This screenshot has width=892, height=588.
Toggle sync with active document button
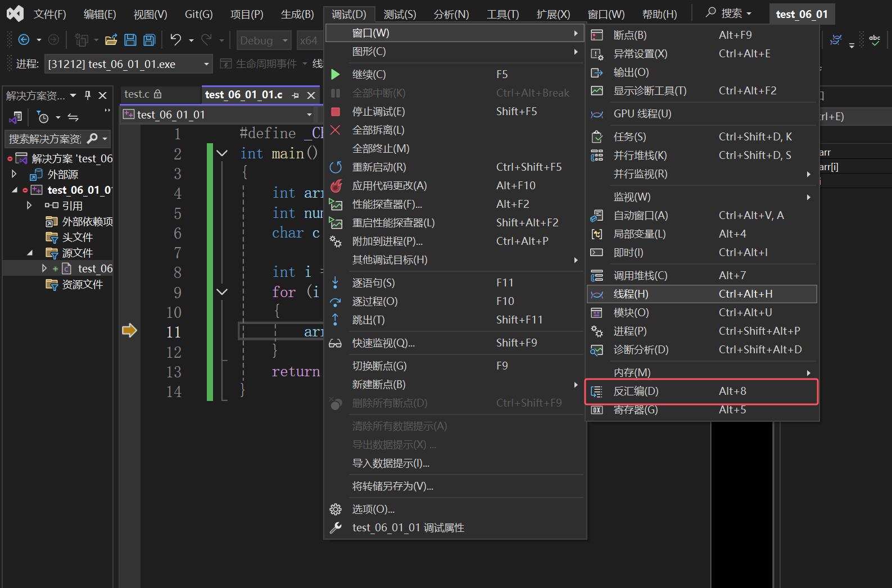tap(73, 117)
